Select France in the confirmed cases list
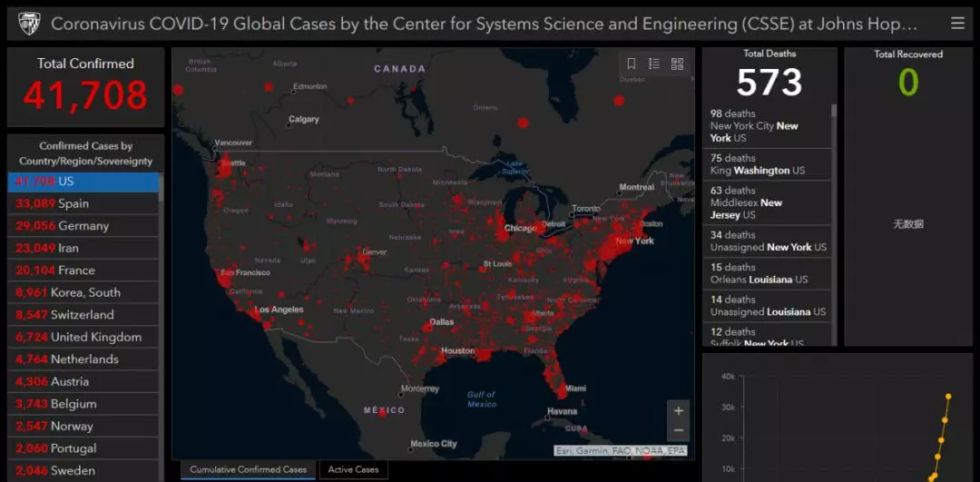This screenshot has height=482, width=980. [83, 271]
